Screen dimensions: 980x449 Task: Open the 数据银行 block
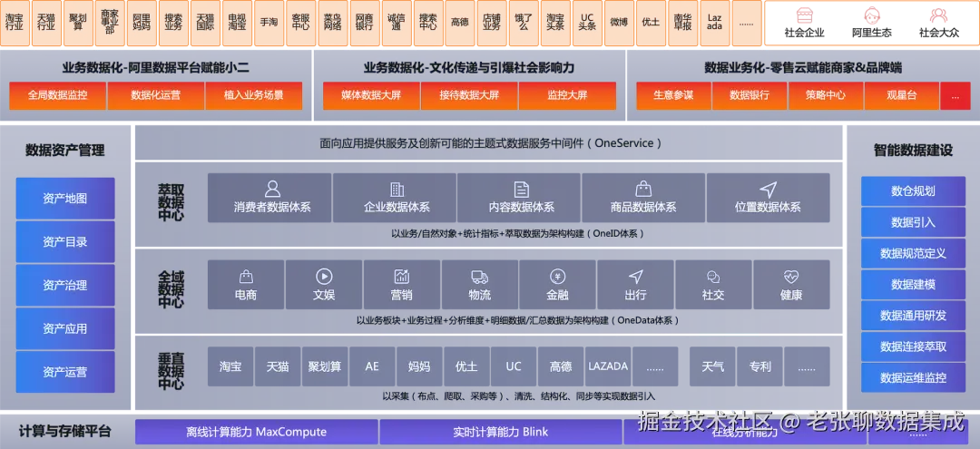coord(750,95)
